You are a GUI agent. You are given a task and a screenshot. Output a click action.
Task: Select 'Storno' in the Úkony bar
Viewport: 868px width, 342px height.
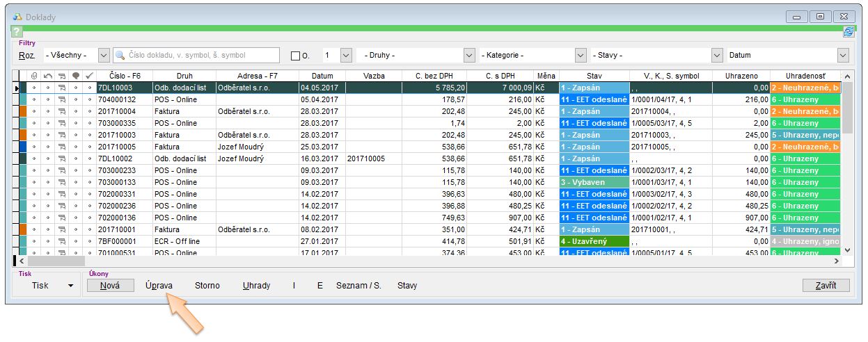(x=207, y=286)
